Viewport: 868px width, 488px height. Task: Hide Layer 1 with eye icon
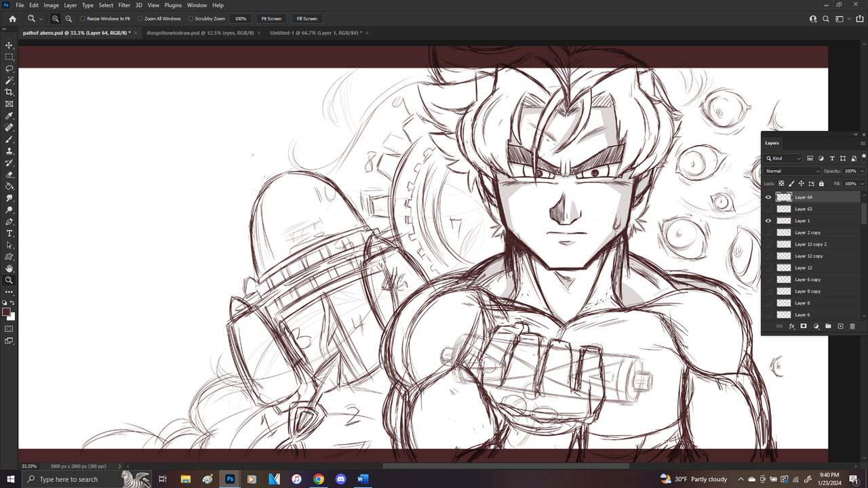point(768,220)
